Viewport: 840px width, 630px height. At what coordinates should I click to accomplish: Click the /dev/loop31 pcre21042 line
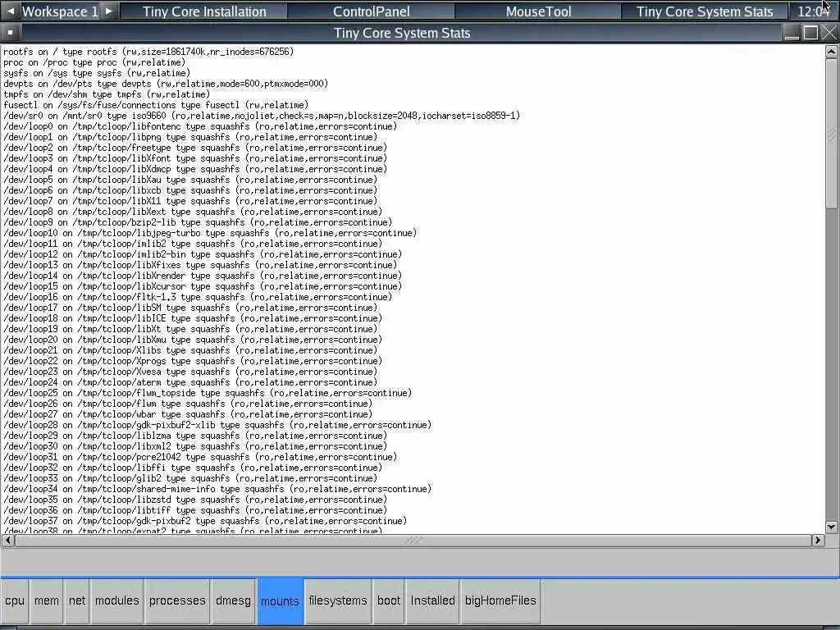pos(200,457)
